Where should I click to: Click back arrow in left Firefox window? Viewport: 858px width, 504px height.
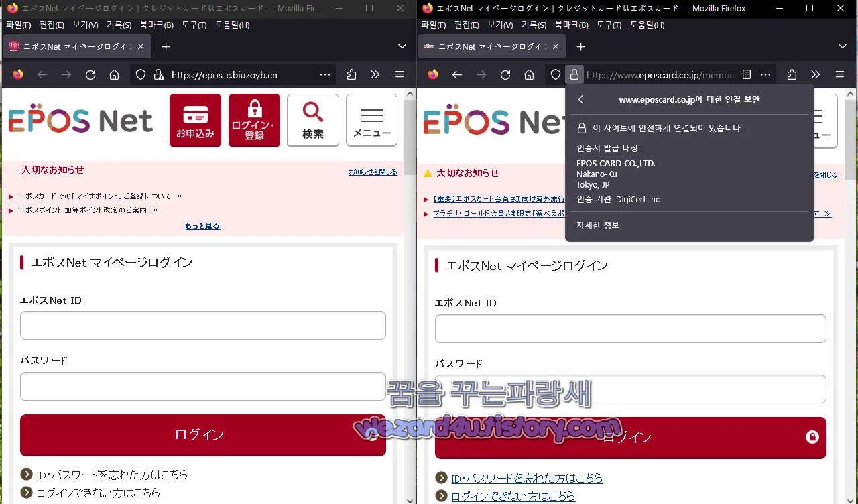[x=42, y=75]
